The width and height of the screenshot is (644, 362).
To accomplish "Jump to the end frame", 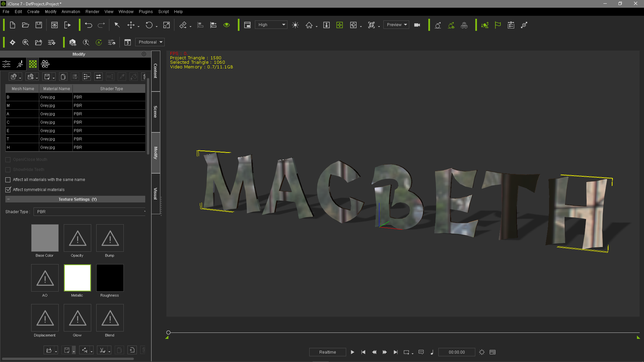I will tap(395, 352).
